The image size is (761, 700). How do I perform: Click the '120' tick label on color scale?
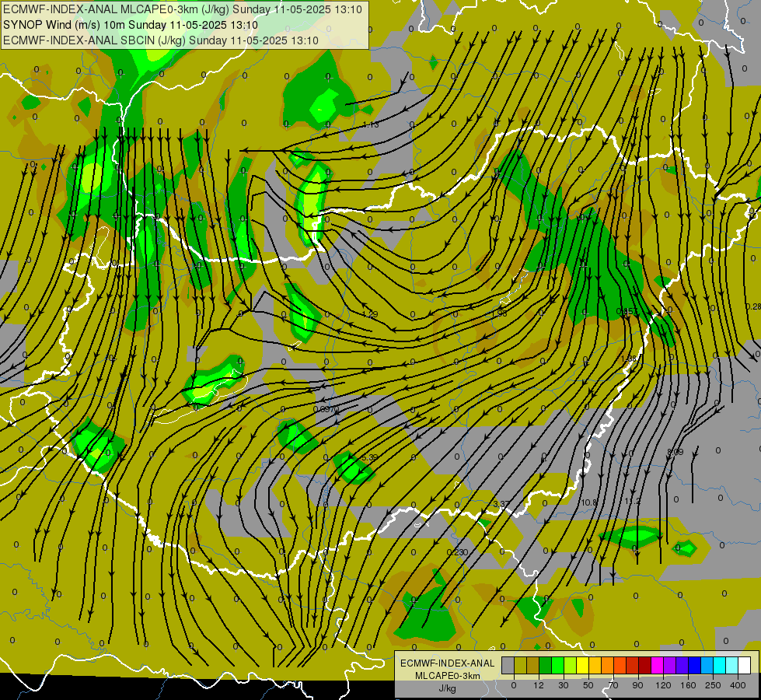coord(663,685)
